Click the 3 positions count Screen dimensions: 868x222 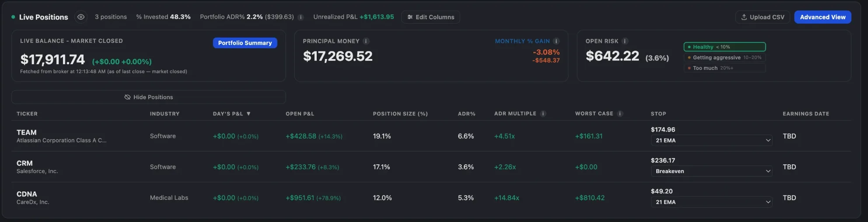coord(111,17)
